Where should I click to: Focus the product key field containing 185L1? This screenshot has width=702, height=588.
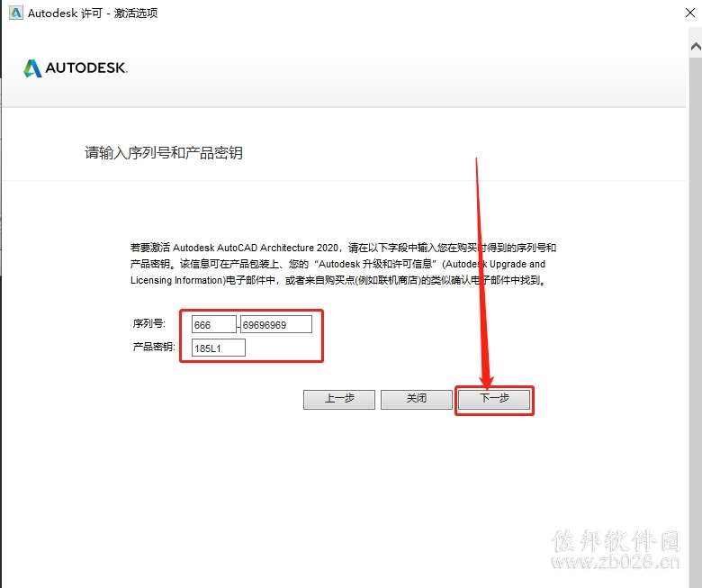point(219,348)
